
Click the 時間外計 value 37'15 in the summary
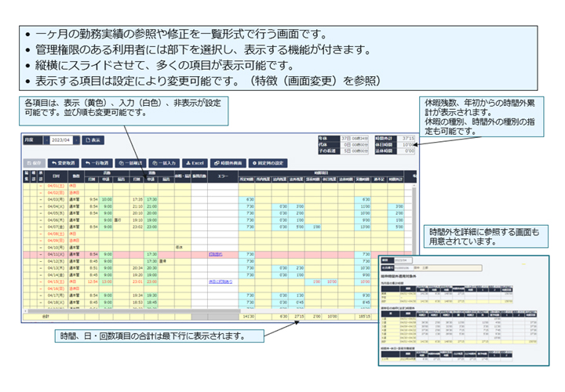(x=406, y=139)
